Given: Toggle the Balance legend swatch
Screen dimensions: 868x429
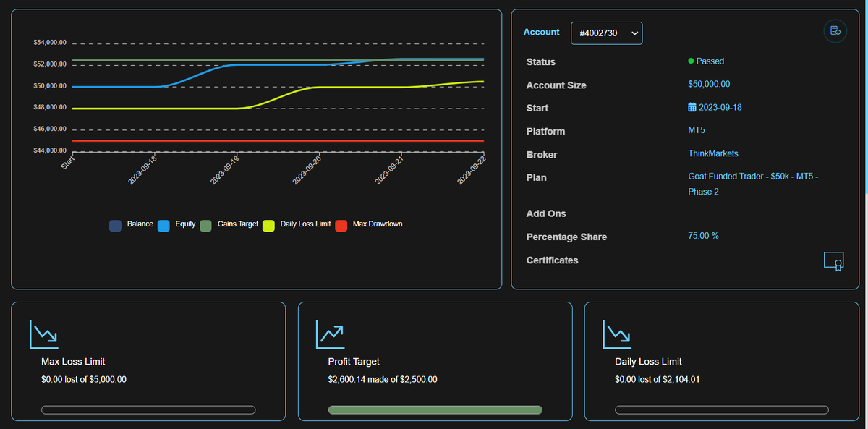Looking at the screenshot, I should click(x=115, y=225).
